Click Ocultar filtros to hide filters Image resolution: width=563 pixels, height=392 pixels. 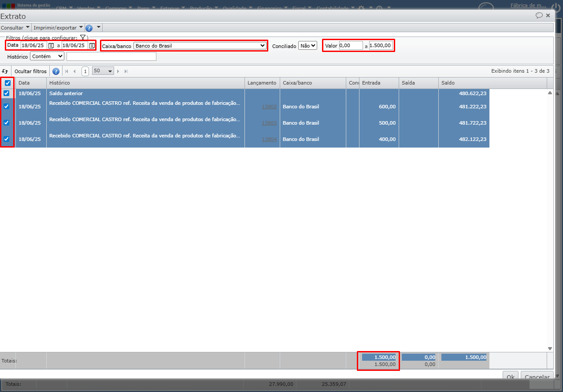pyautogui.click(x=30, y=71)
